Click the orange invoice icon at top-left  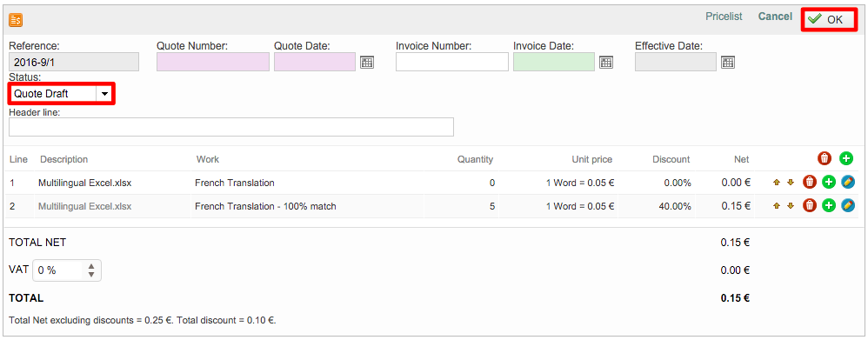click(x=16, y=21)
